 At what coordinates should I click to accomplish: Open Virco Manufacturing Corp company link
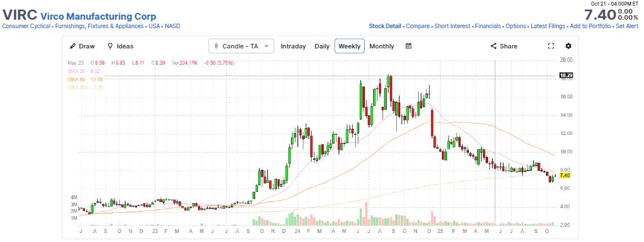pos(98,17)
